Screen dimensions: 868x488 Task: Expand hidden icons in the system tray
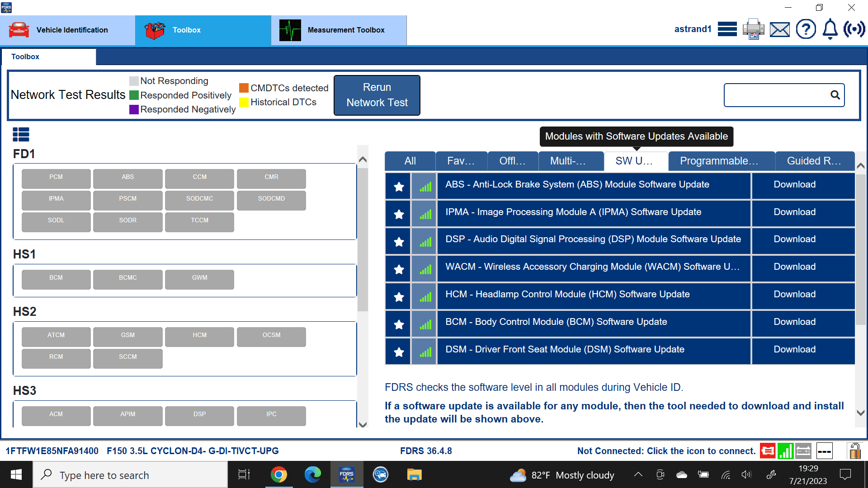(638, 474)
